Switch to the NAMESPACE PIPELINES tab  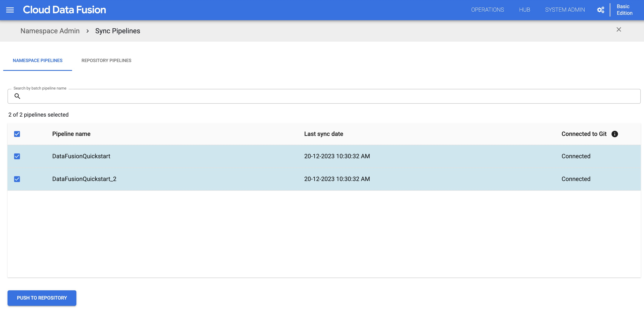(37, 60)
